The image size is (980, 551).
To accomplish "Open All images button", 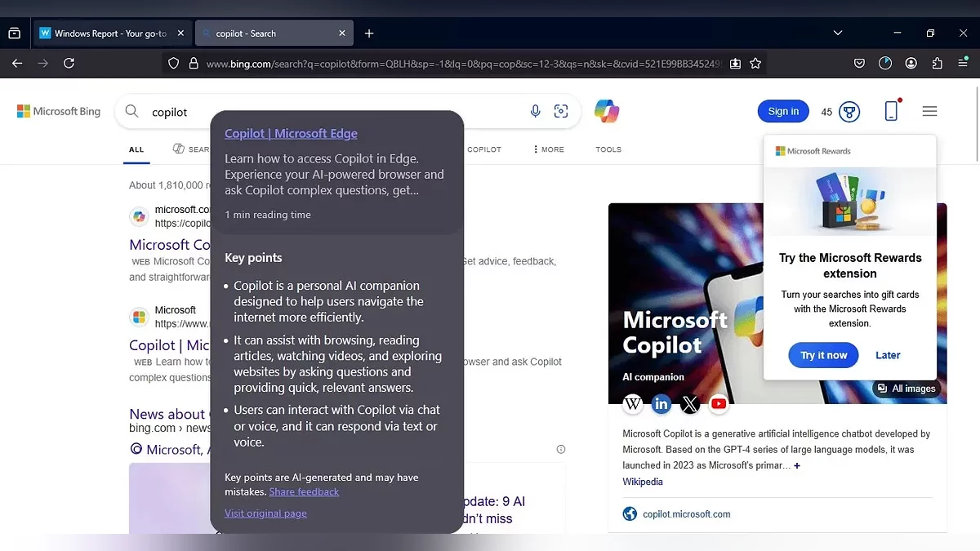I will [x=906, y=389].
